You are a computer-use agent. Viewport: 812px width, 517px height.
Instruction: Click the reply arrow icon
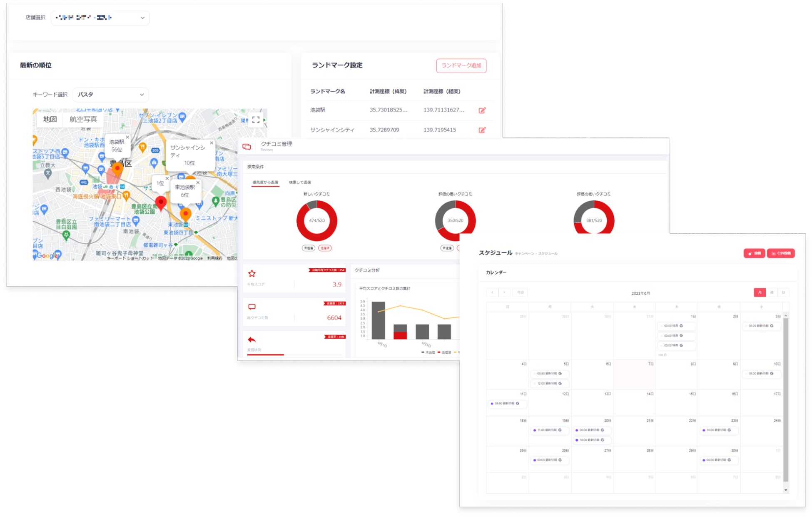[252, 340]
